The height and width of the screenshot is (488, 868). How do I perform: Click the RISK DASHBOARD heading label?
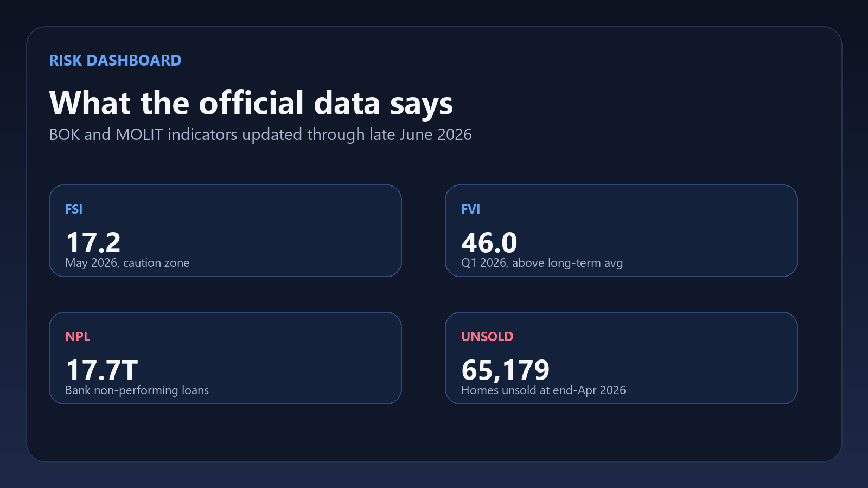(115, 60)
